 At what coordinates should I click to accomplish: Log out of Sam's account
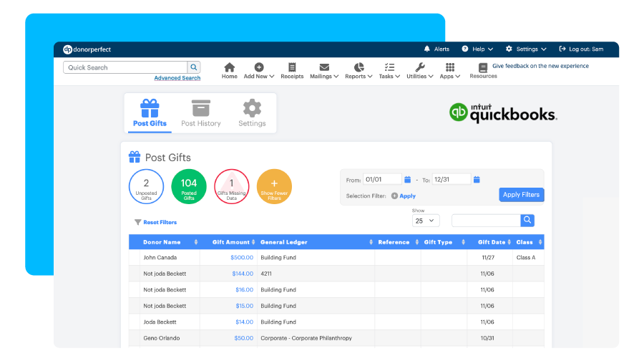(x=581, y=49)
